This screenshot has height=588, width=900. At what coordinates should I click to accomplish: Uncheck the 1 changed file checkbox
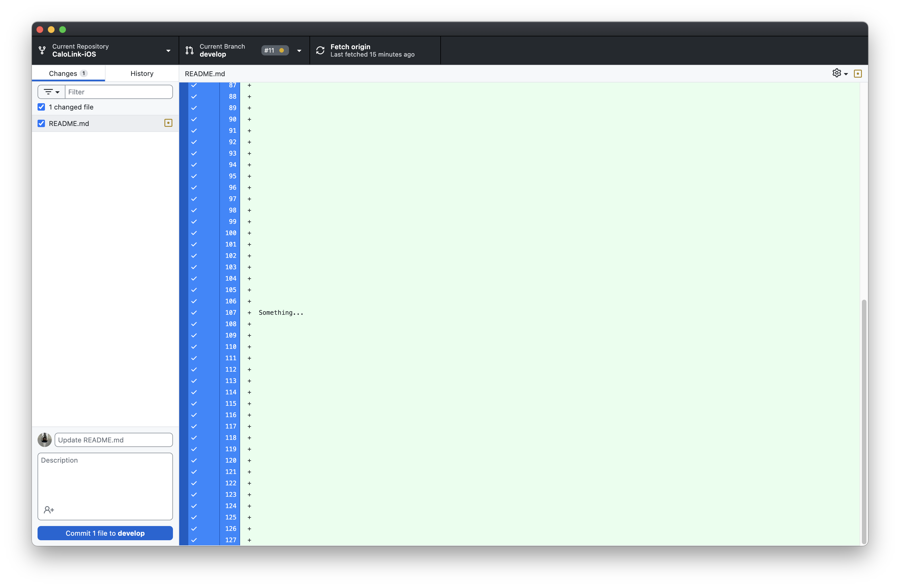point(41,107)
